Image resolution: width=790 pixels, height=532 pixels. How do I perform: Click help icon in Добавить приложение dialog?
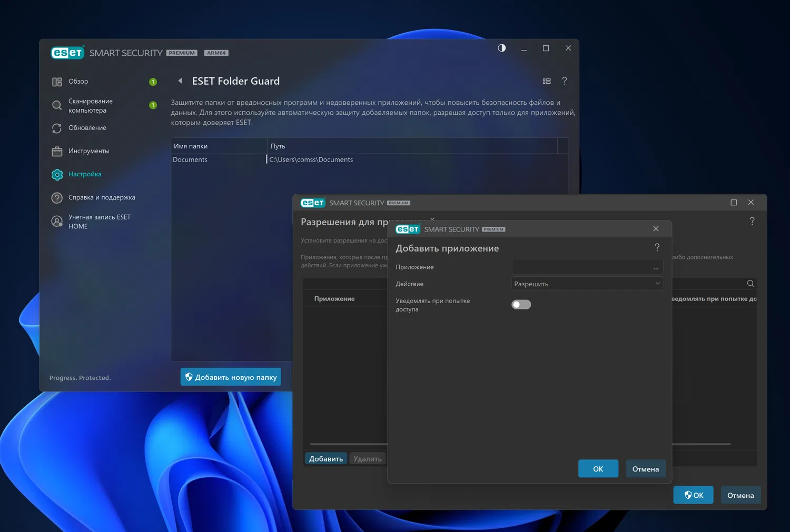pyautogui.click(x=657, y=247)
